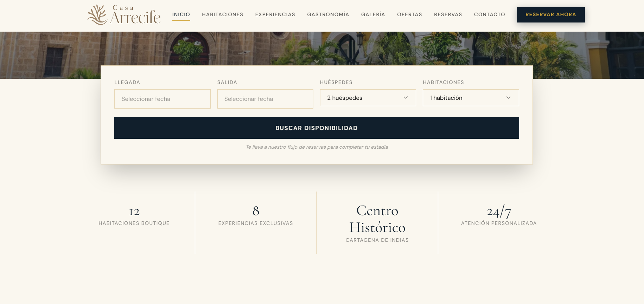Viewport: 644px width, 304px height.
Task: Expand the Habitaciones selector showing 1 habitación
Action: click(x=471, y=98)
